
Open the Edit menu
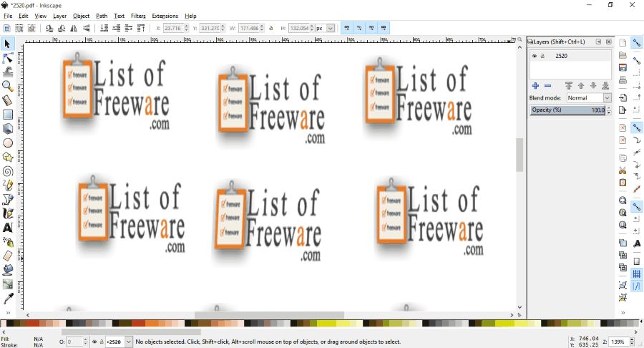[x=24, y=16]
